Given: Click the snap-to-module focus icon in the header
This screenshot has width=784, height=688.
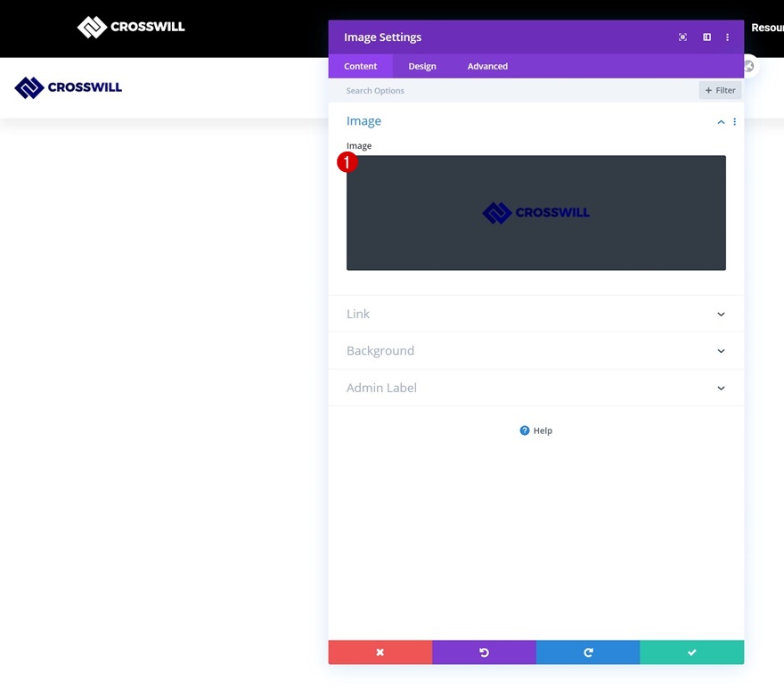Looking at the screenshot, I should [x=682, y=37].
